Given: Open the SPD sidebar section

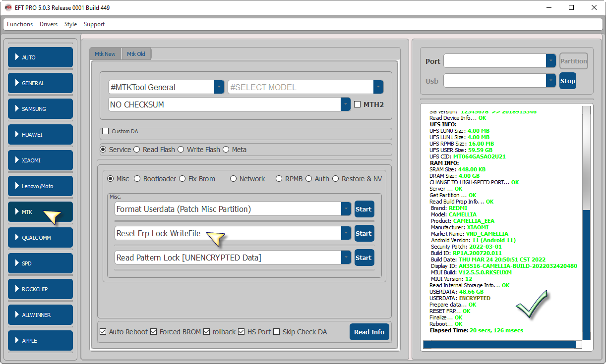Looking at the screenshot, I should coord(41,263).
